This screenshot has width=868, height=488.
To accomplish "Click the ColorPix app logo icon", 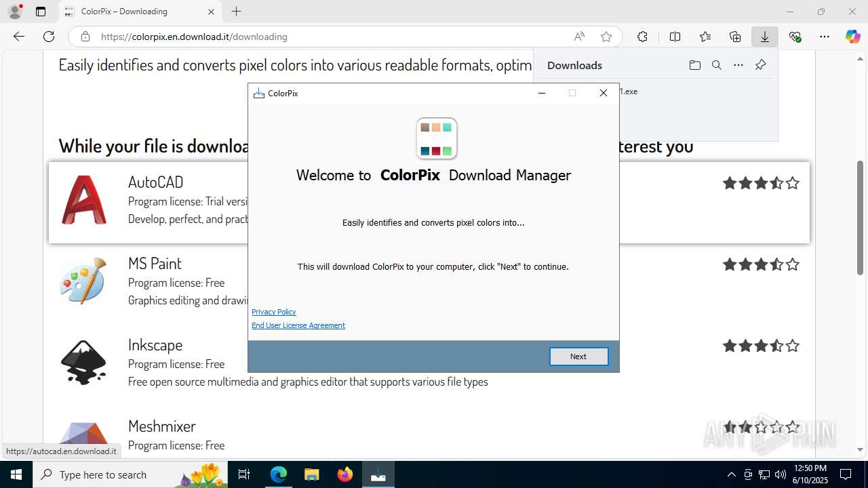I will [437, 138].
